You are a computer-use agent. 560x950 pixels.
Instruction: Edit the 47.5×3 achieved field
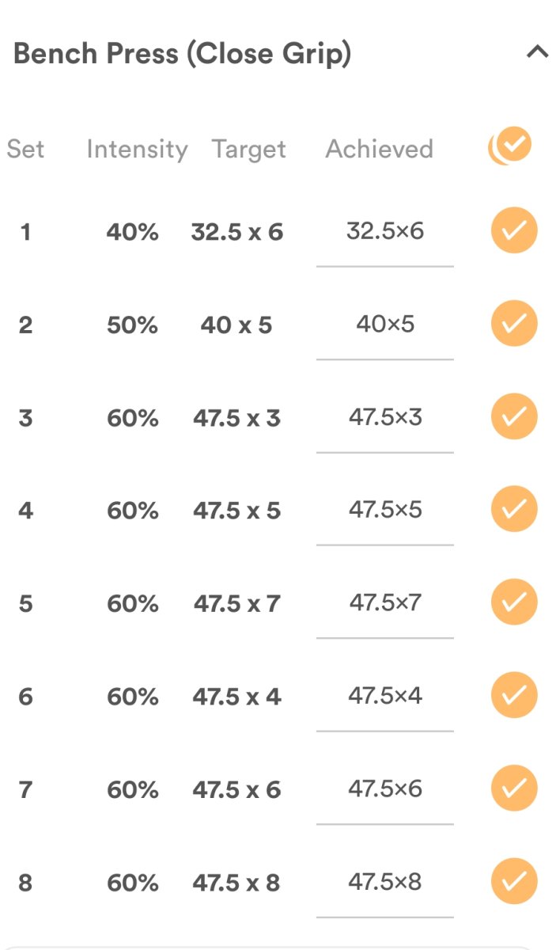click(x=385, y=416)
